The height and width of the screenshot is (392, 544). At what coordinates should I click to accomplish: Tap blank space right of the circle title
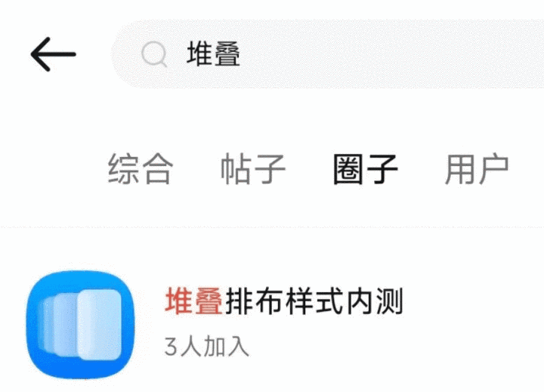click(x=471, y=301)
